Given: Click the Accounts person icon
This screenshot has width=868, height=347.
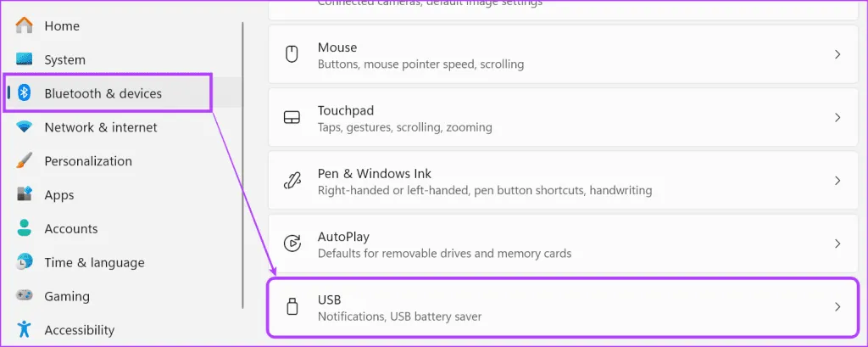Looking at the screenshot, I should [x=25, y=229].
